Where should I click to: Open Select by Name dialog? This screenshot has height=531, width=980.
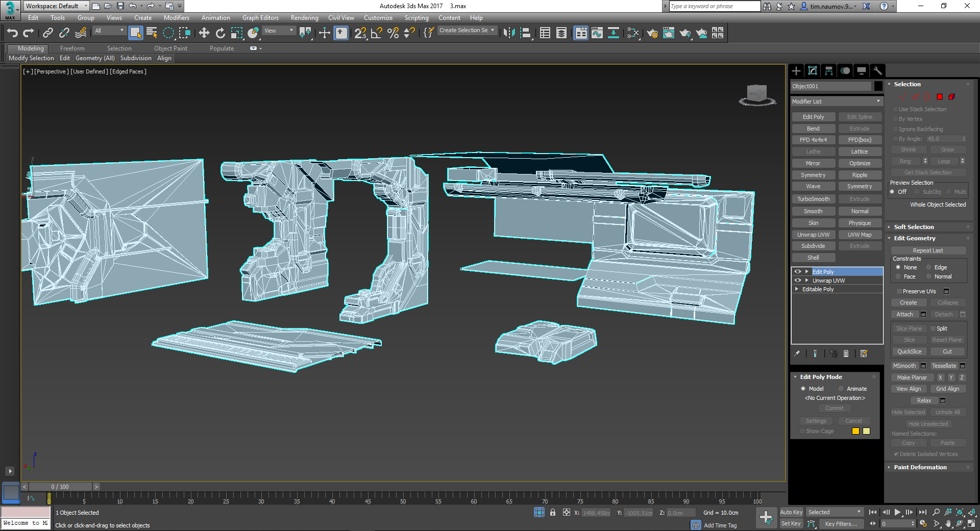(x=152, y=33)
